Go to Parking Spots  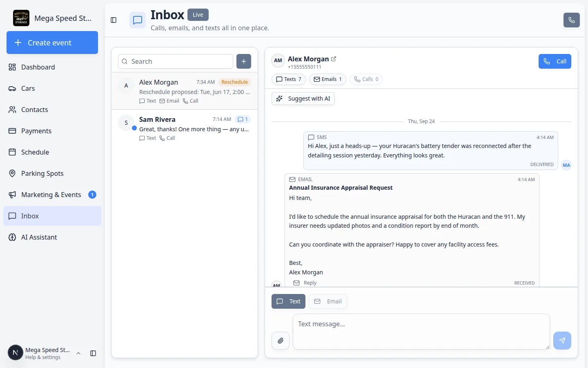pyautogui.click(x=52, y=173)
